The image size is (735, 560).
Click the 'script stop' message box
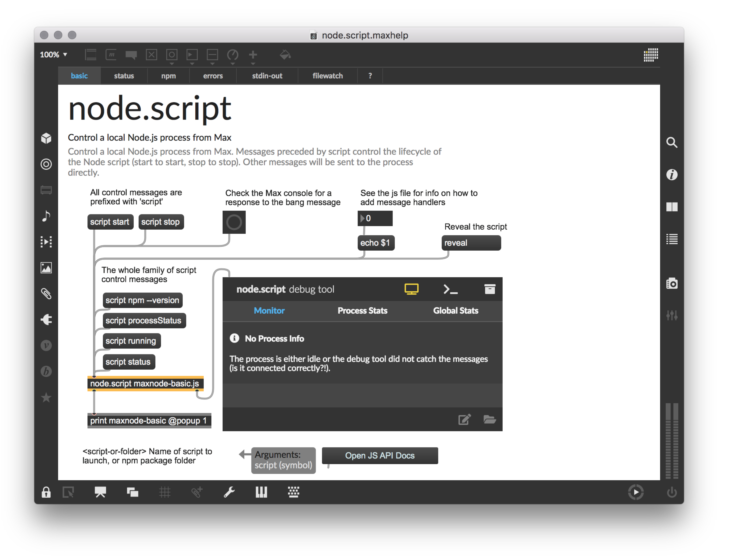coord(161,222)
